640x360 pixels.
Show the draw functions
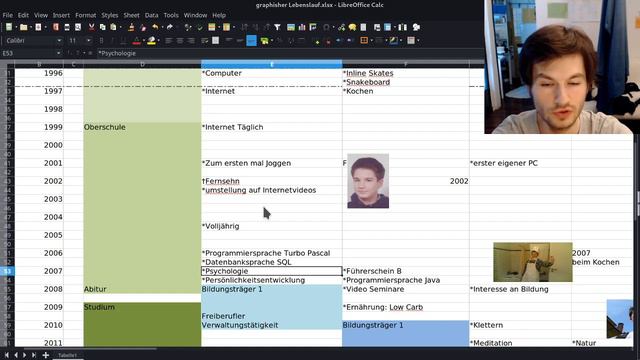pos(416,27)
